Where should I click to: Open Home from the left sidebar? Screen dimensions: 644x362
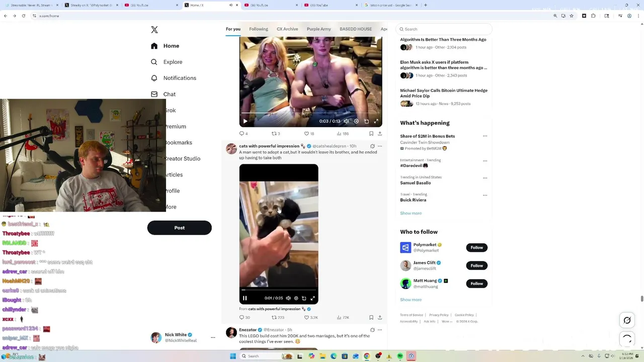[x=165, y=46]
